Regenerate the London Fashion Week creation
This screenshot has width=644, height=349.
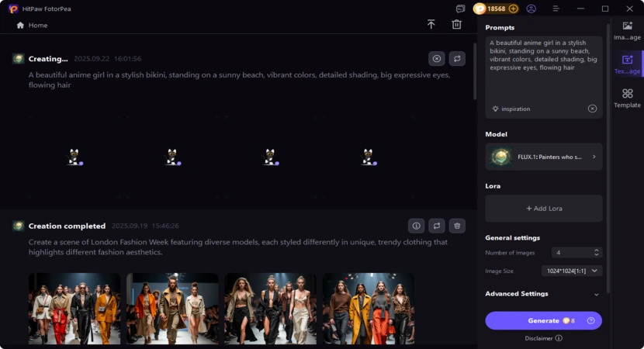point(437,226)
